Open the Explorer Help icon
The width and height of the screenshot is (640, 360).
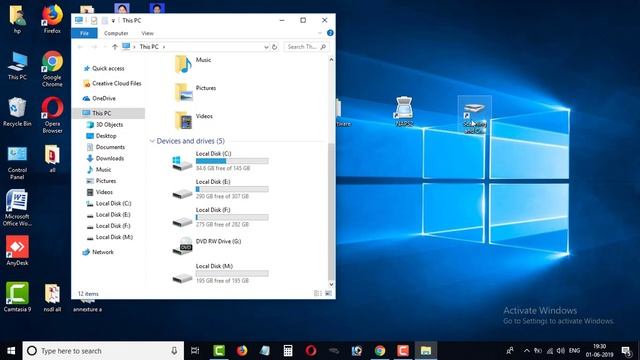click(330, 33)
